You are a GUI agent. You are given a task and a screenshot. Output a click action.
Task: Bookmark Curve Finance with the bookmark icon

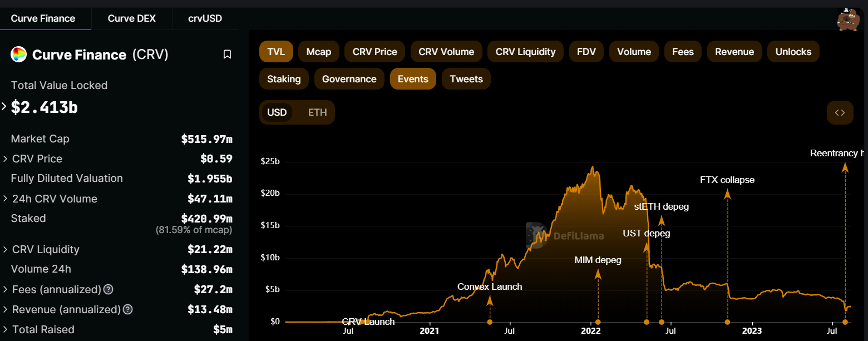pyautogui.click(x=227, y=54)
